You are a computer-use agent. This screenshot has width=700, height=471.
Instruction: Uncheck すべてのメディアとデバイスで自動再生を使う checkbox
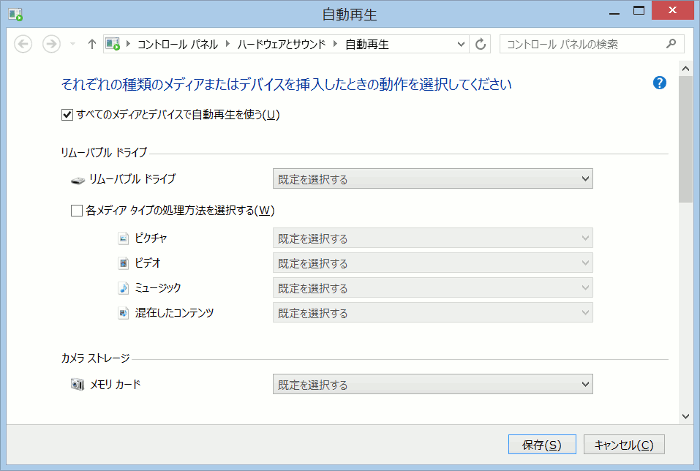pos(67,115)
